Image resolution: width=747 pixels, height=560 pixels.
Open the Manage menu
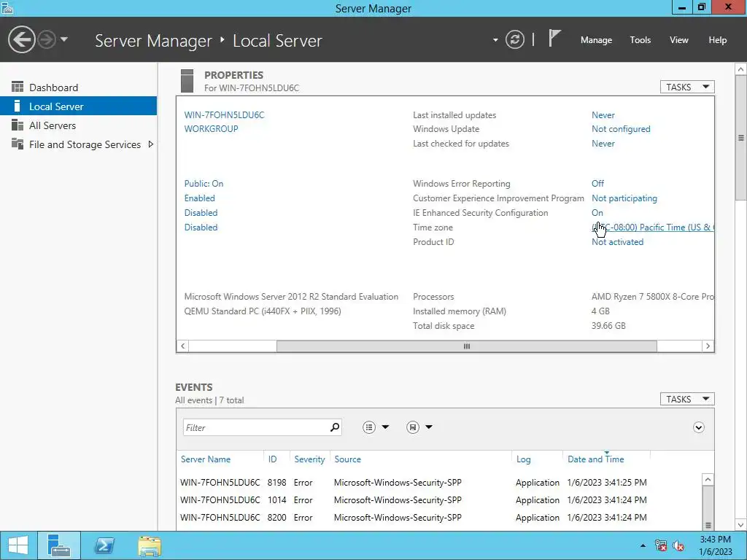tap(596, 40)
